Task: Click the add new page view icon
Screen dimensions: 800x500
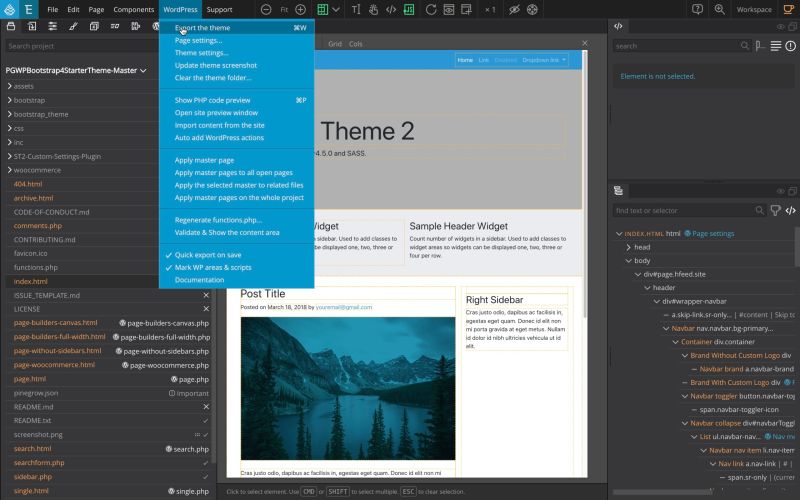Action: tap(466, 9)
